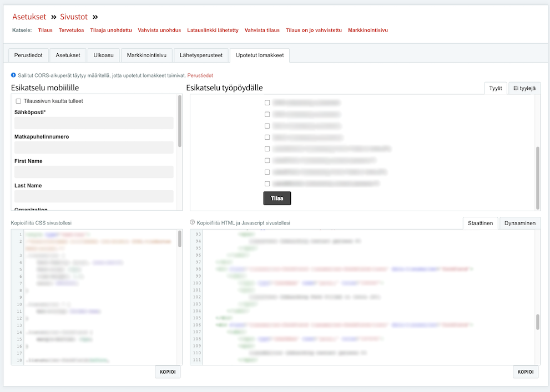This screenshot has width=550, height=392.
Task: Click the info icon beside the CORS notice
Action: click(x=13, y=75)
